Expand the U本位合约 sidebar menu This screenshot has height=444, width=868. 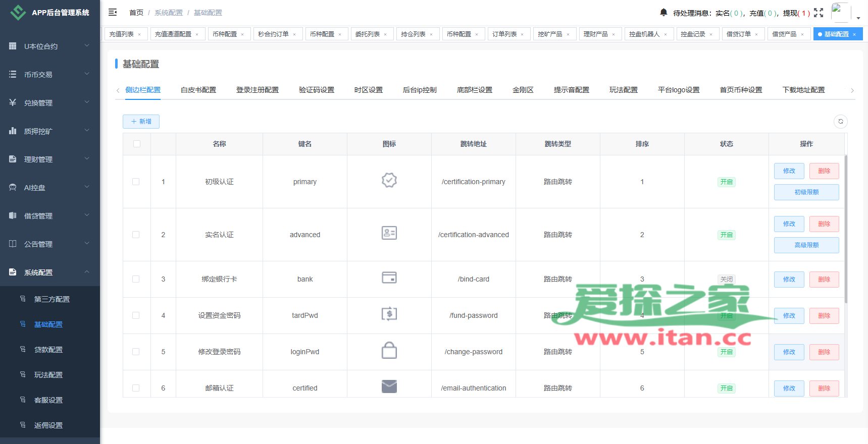pyautogui.click(x=49, y=46)
